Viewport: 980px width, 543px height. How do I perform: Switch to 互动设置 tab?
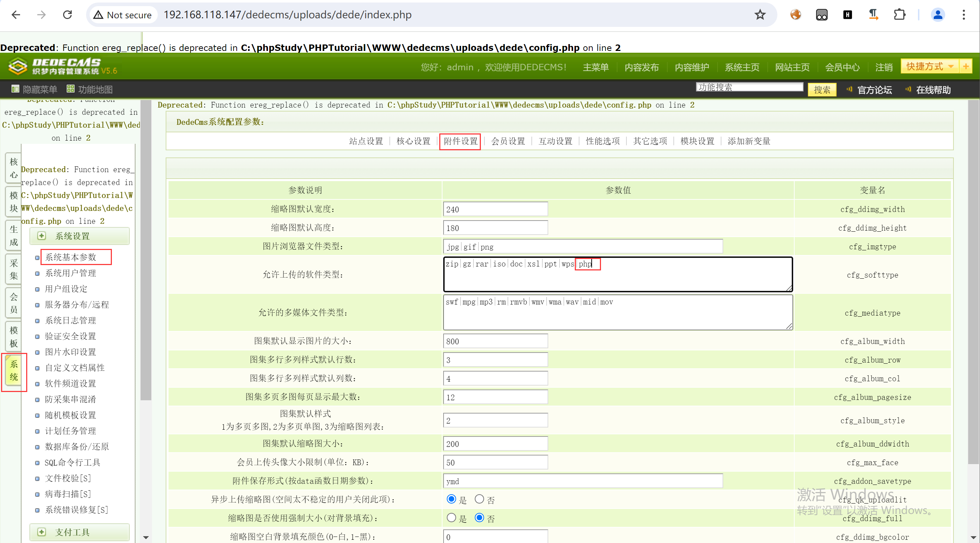pos(555,141)
